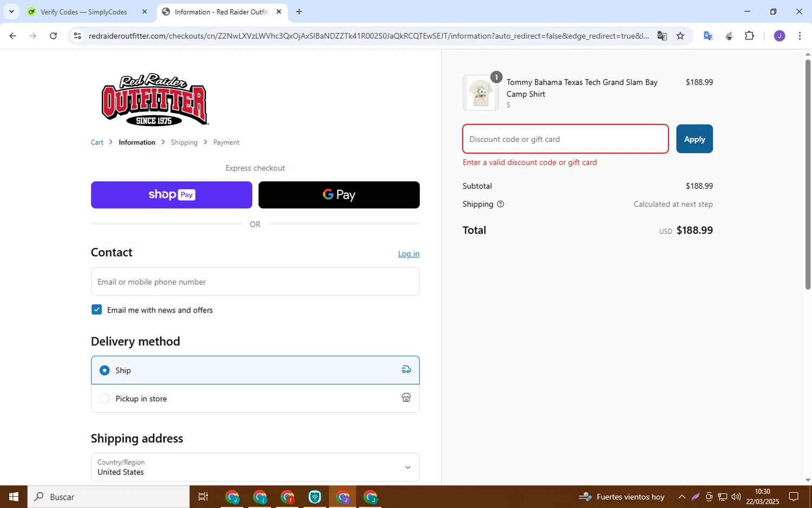Open the shield security app on the taskbar

coord(315,497)
